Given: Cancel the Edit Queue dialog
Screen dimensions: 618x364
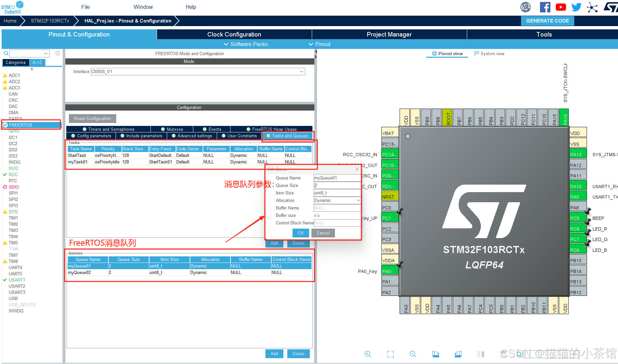Looking at the screenshot, I should click(x=323, y=233).
